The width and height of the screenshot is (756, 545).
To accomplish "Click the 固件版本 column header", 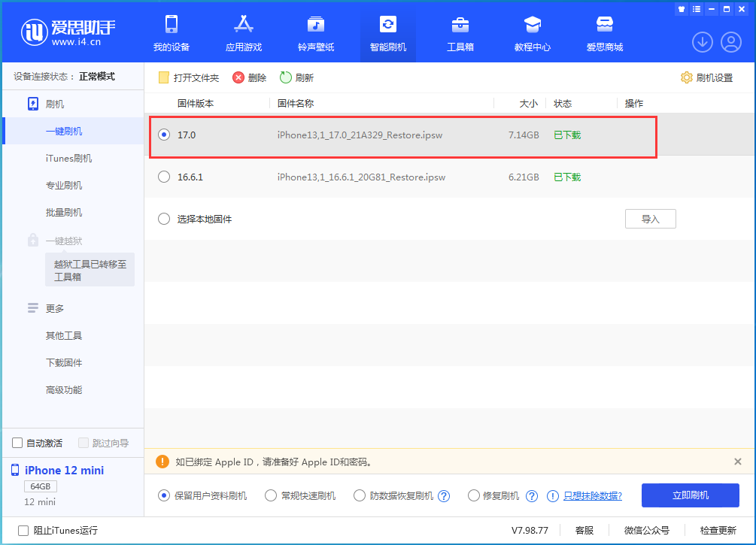I will [196, 104].
